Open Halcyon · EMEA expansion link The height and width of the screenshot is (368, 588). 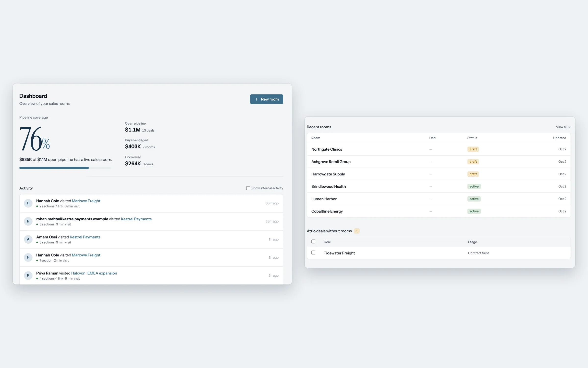(x=94, y=273)
